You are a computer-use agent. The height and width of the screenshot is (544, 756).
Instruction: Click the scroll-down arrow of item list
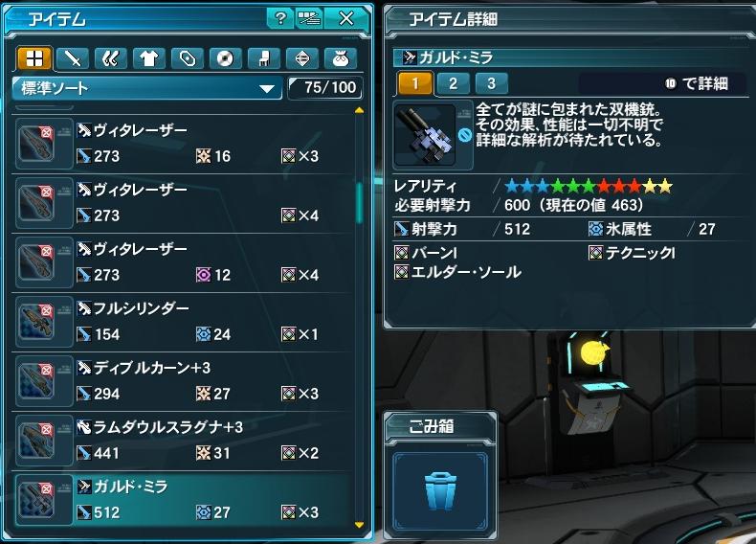[359, 525]
